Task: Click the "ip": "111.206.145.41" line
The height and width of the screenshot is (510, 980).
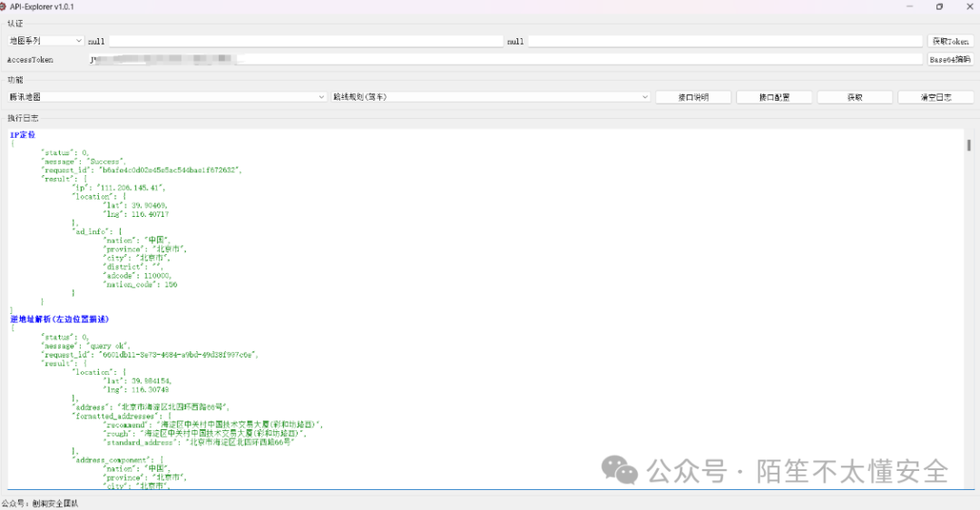Action: [119, 188]
